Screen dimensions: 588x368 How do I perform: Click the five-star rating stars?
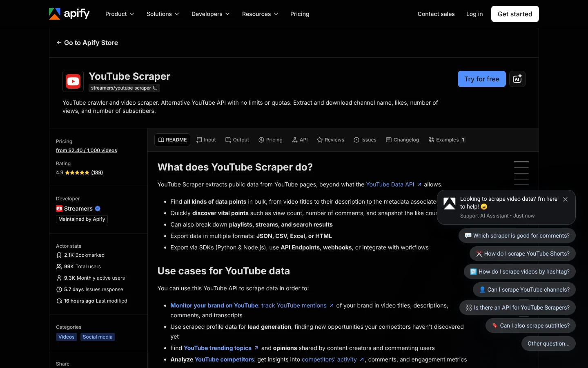click(x=77, y=173)
